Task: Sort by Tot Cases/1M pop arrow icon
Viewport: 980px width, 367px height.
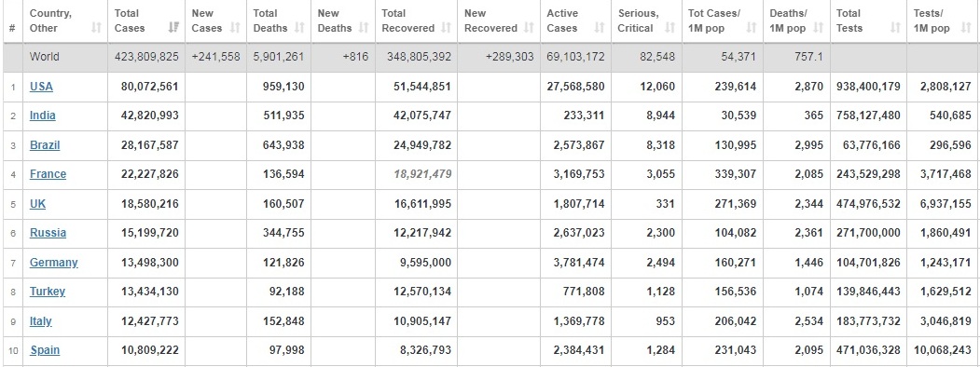Action: [752, 27]
